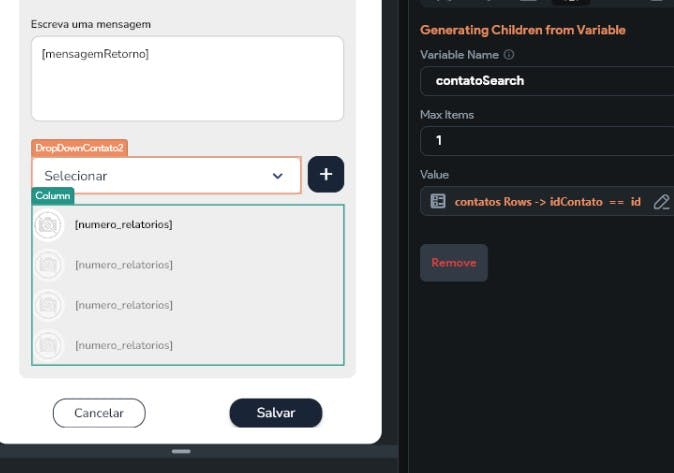
Task: Click the second row's camera avatar icon
Action: pyautogui.click(x=48, y=265)
